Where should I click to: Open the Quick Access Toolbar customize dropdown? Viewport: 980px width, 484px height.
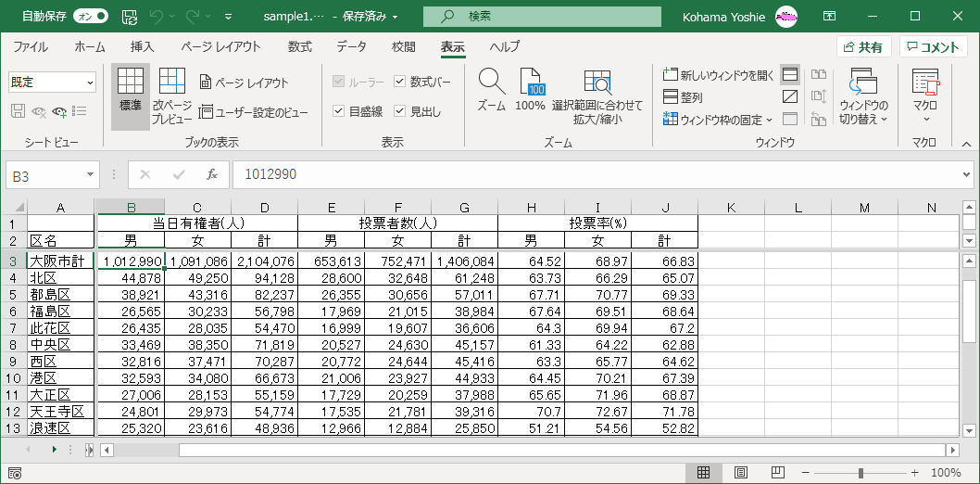click(228, 17)
